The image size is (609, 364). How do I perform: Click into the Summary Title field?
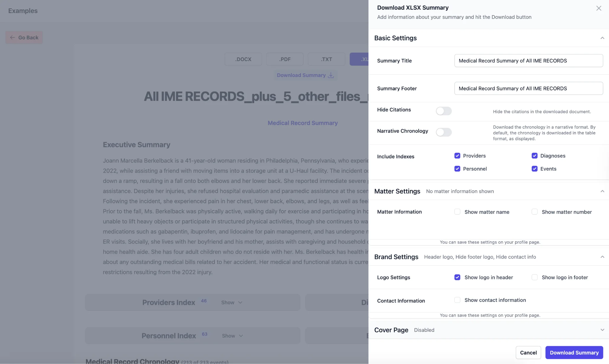[x=528, y=61]
